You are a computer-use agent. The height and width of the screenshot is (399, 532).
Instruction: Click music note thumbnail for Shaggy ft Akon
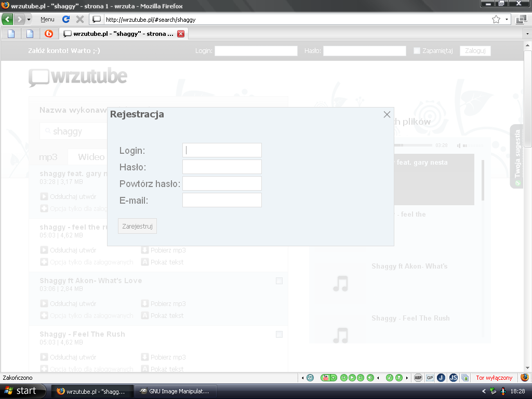(x=341, y=284)
